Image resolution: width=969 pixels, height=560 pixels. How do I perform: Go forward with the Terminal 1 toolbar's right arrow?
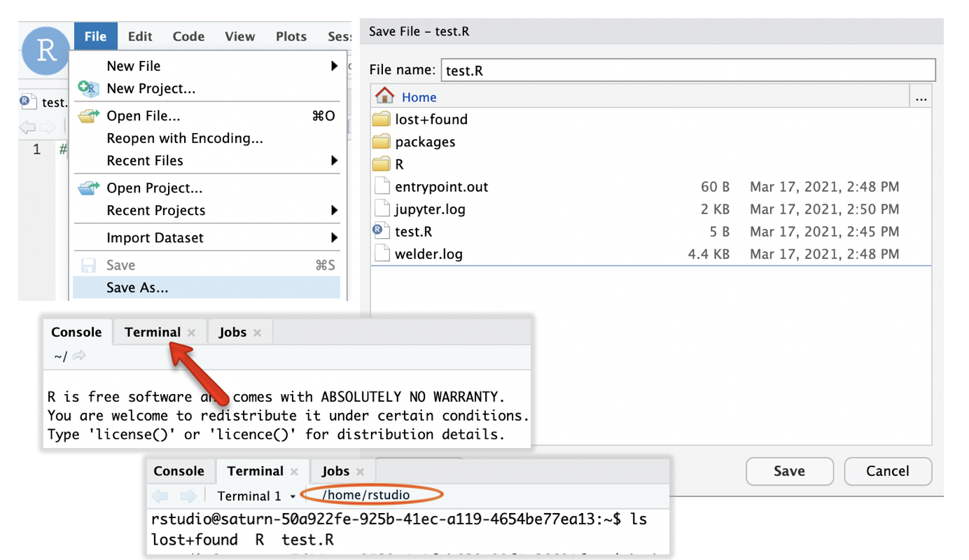coord(188,496)
